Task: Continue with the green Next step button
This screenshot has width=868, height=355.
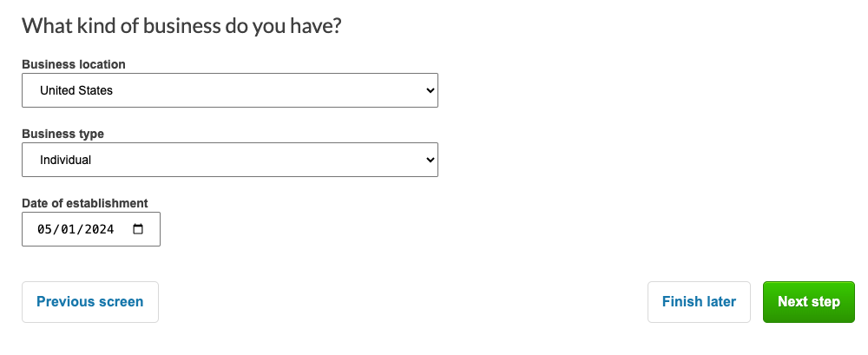Action: click(x=809, y=302)
